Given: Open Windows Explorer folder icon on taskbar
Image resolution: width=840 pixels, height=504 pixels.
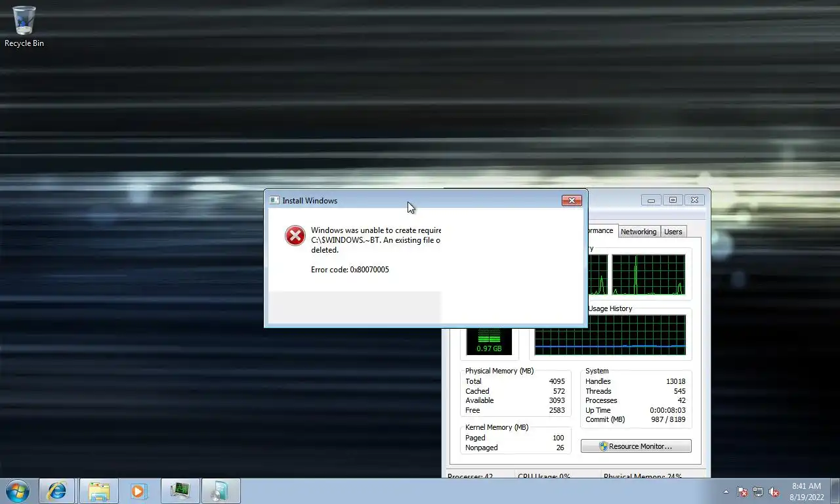Looking at the screenshot, I should (x=99, y=491).
